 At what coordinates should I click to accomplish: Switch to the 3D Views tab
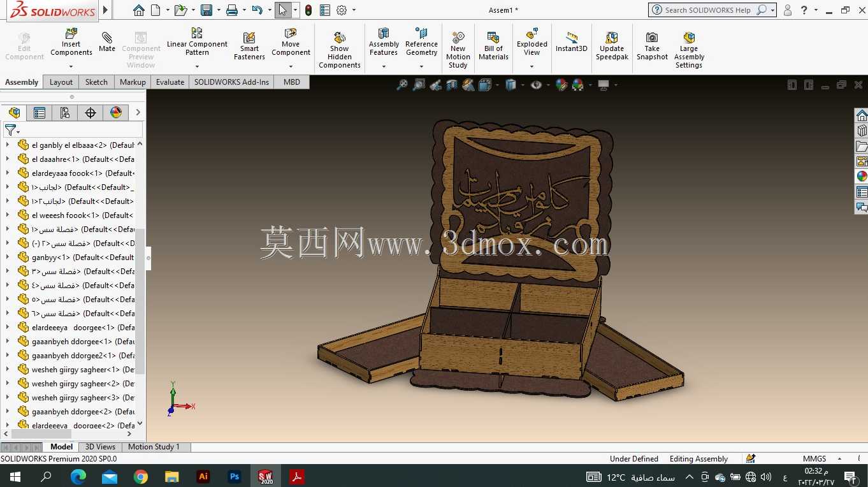101,447
